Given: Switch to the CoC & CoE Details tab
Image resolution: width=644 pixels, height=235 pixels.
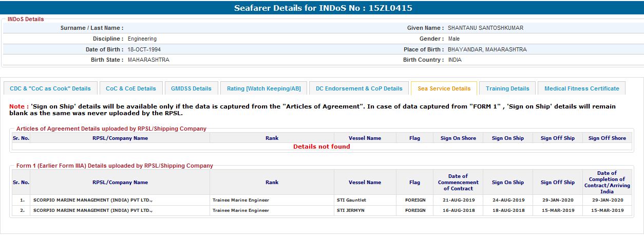Looking at the screenshot, I should [x=130, y=88].
